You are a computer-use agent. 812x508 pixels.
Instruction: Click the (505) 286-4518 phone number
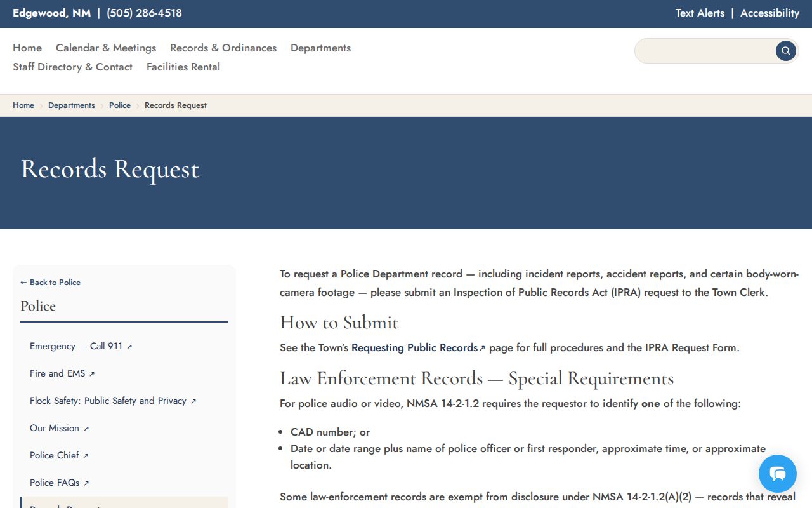coord(144,13)
